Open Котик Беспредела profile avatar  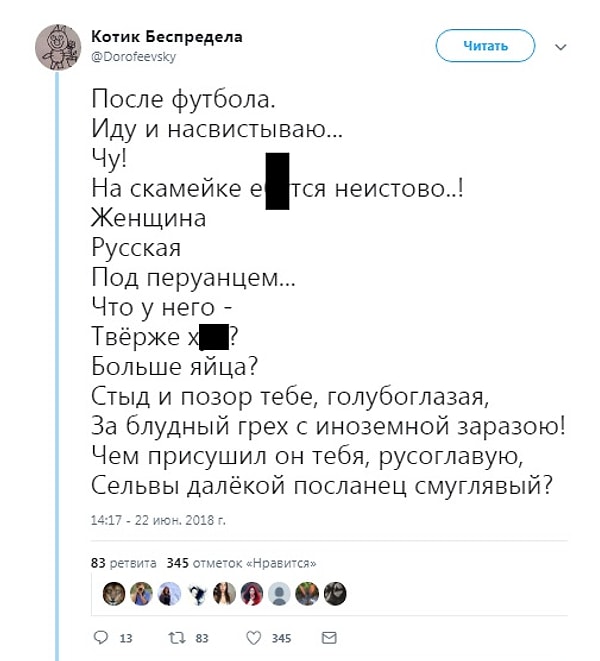[x=59, y=47]
